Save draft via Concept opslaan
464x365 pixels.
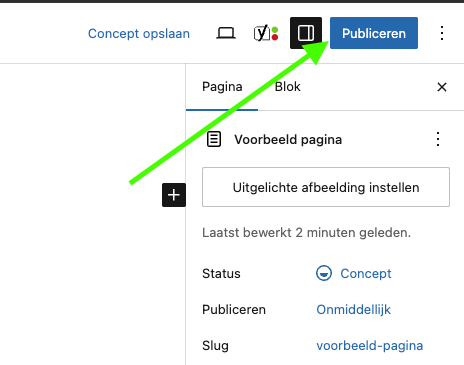[x=139, y=33]
